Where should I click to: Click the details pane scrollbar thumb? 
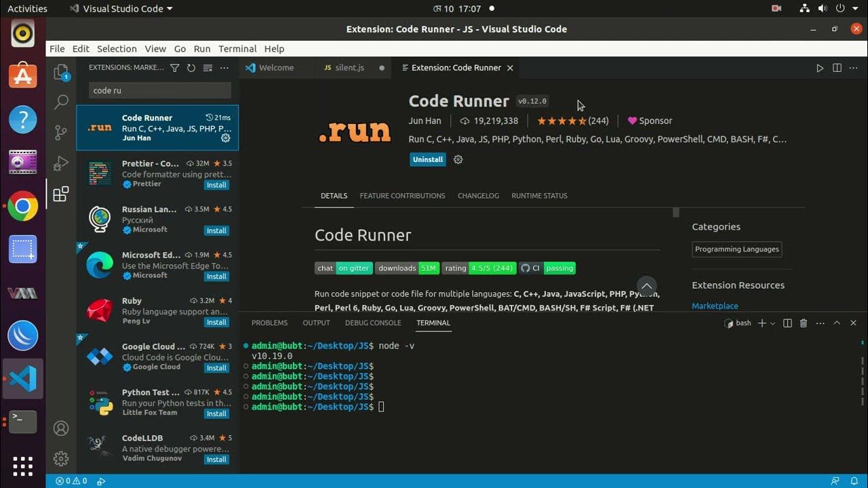pyautogui.click(x=675, y=213)
